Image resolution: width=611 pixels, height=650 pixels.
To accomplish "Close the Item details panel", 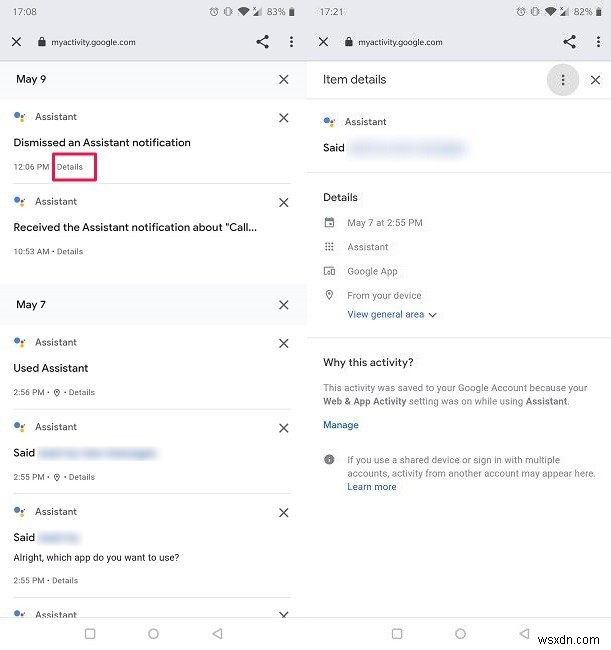I will (595, 80).
